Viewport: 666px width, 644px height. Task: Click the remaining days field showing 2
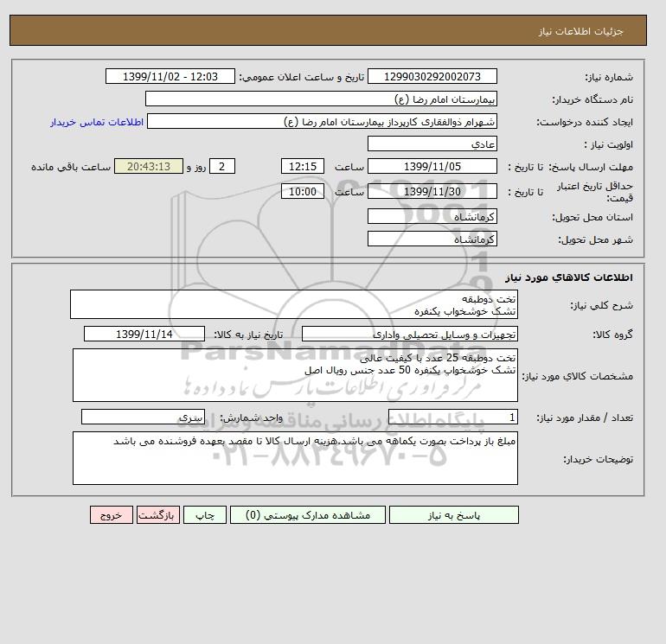[x=221, y=167]
